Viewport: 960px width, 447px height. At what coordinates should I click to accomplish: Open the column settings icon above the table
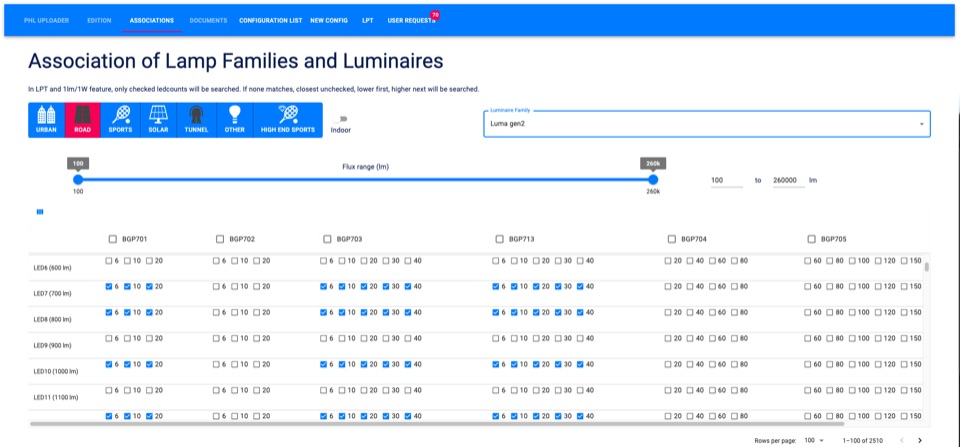40,212
